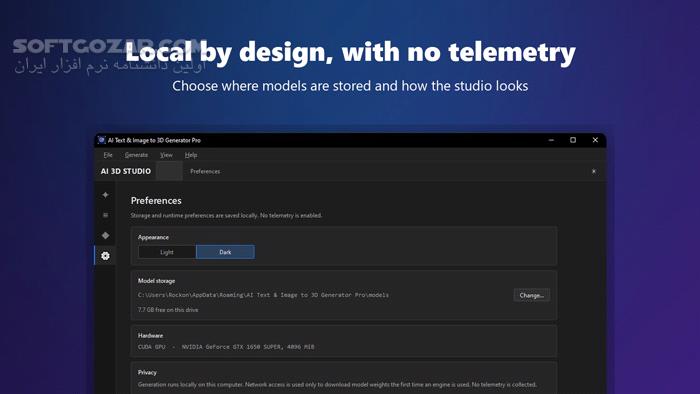
Task: Click the app logo in the title bar
Action: coord(101,140)
